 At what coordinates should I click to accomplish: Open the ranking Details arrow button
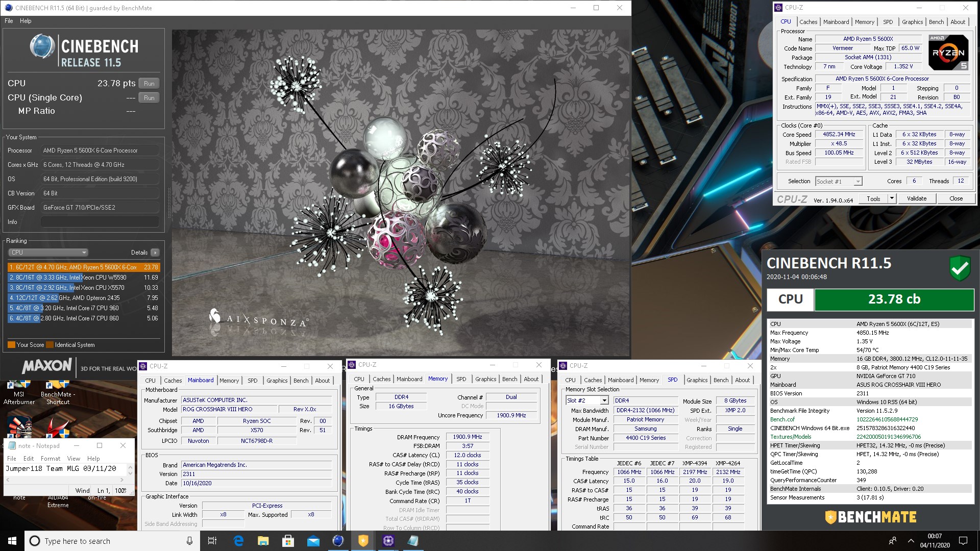(155, 253)
